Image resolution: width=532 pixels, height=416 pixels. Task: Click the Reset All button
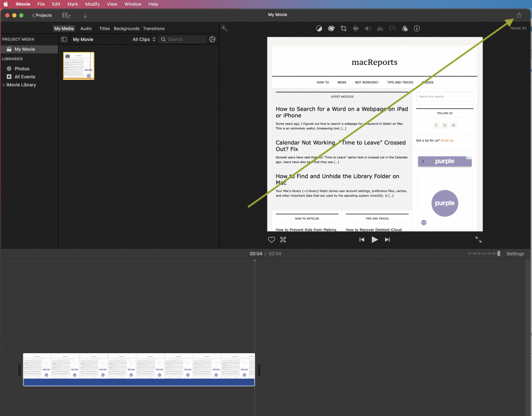[518, 28]
